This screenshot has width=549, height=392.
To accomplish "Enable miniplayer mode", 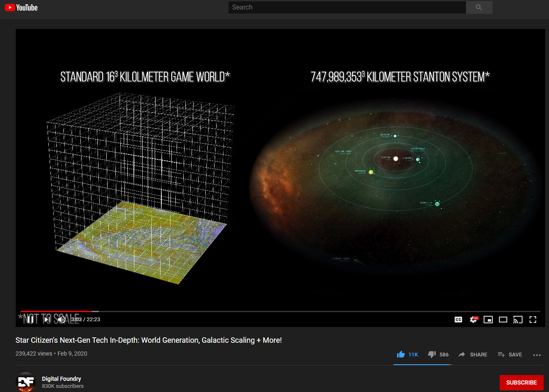I will 488,320.
